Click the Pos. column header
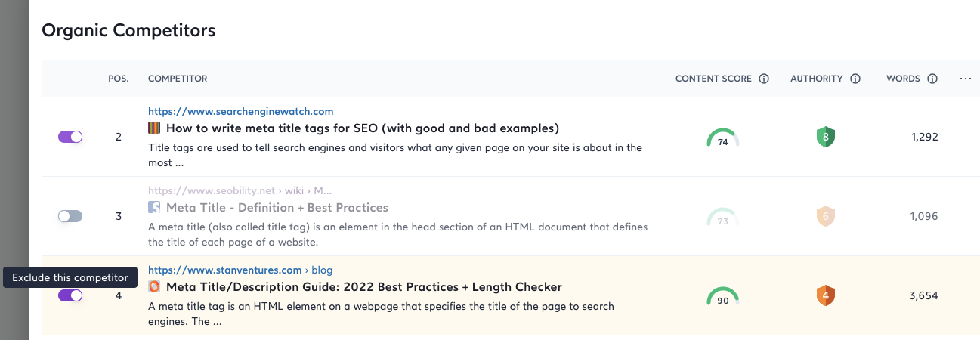Image resolution: width=980 pixels, height=340 pixels. [x=119, y=79]
